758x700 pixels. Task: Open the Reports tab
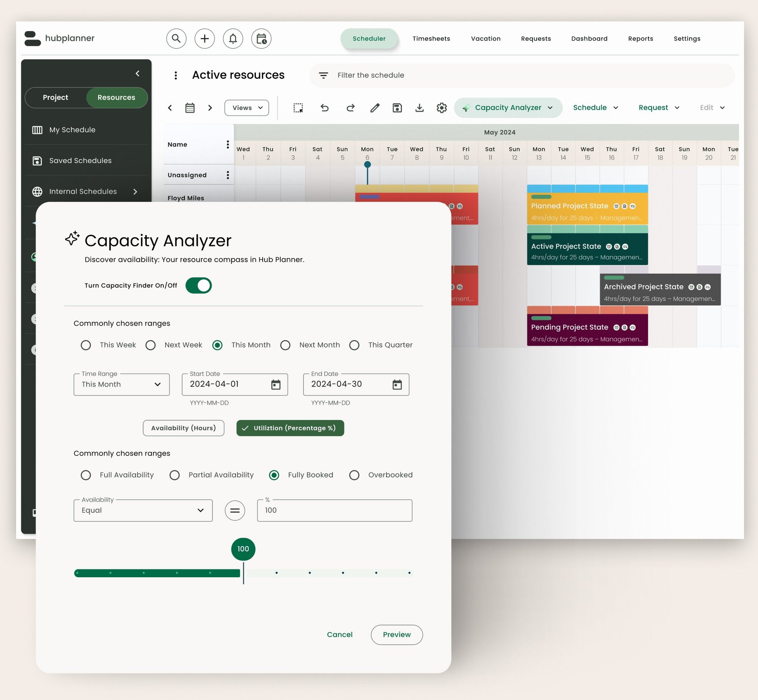(641, 39)
